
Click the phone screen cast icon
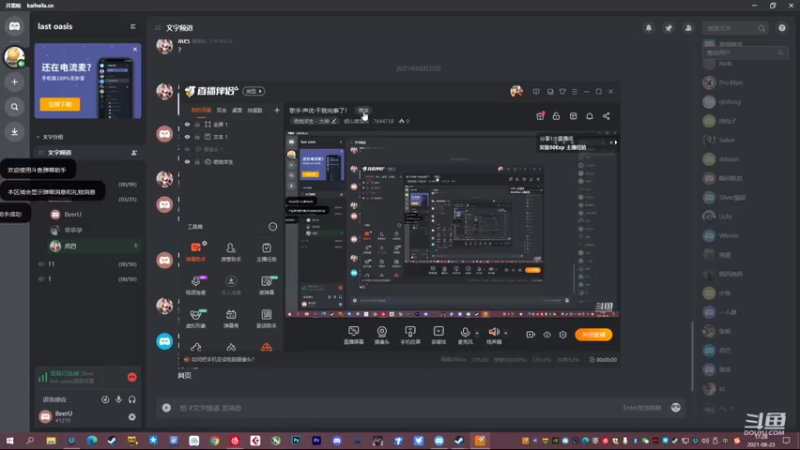coord(410,335)
